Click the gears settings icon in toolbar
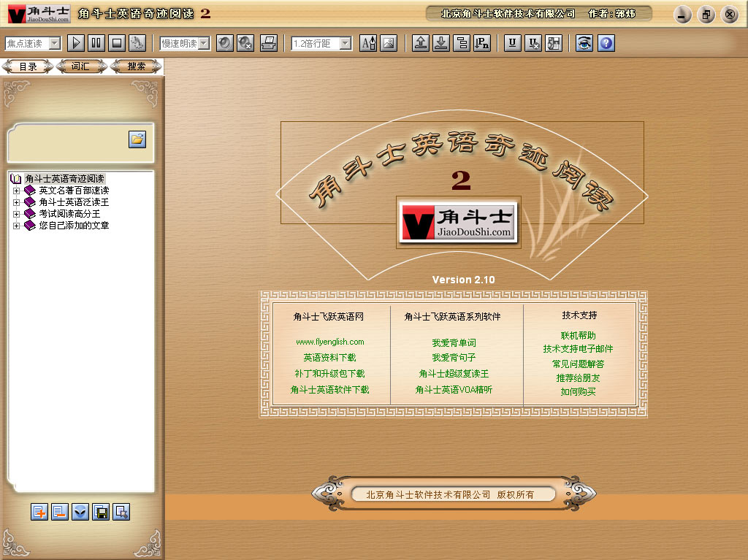The height and width of the screenshot is (560, 748). tap(137, 43)
